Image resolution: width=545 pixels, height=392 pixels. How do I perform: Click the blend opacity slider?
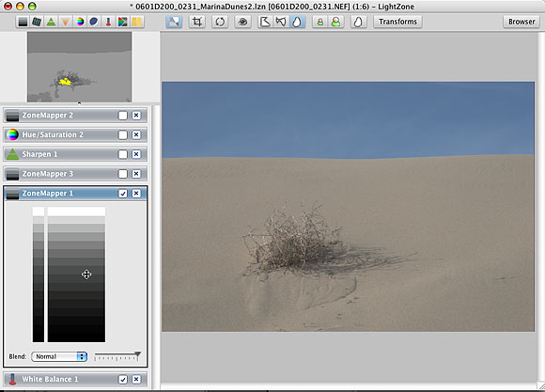point(117,356)
